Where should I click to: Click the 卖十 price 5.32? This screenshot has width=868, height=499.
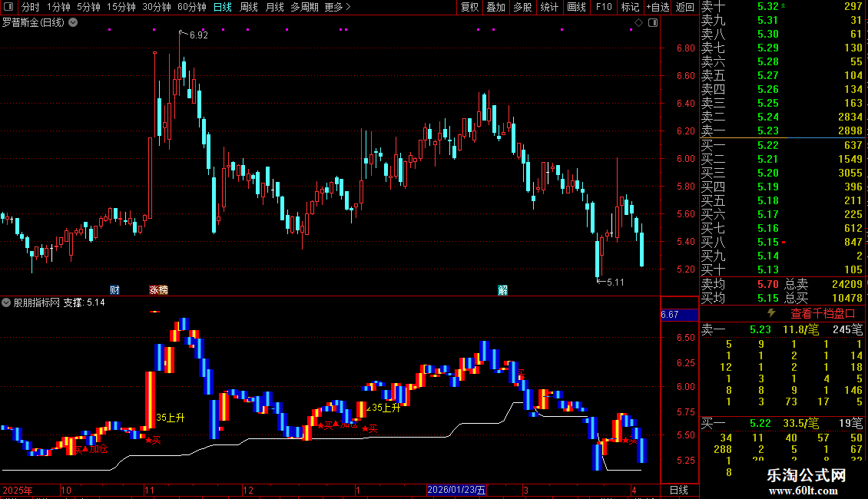(768, 6)
